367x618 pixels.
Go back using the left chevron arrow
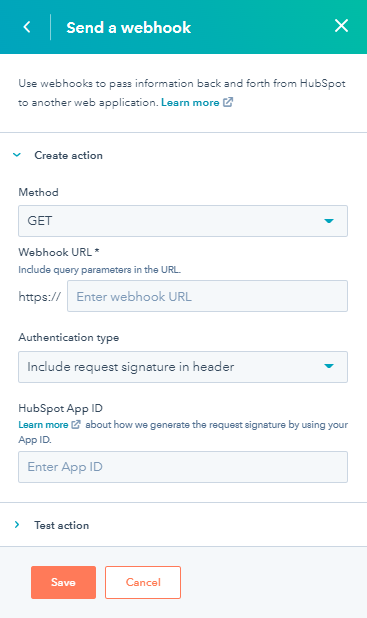27,27
